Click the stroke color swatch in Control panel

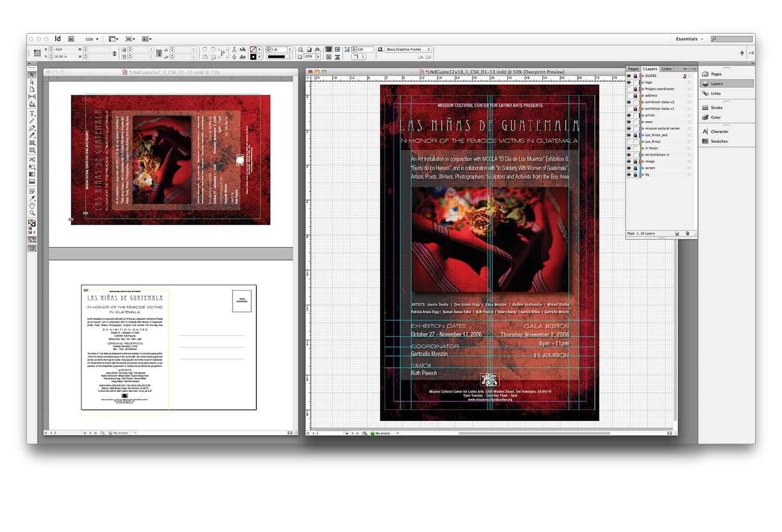(253, 57)
